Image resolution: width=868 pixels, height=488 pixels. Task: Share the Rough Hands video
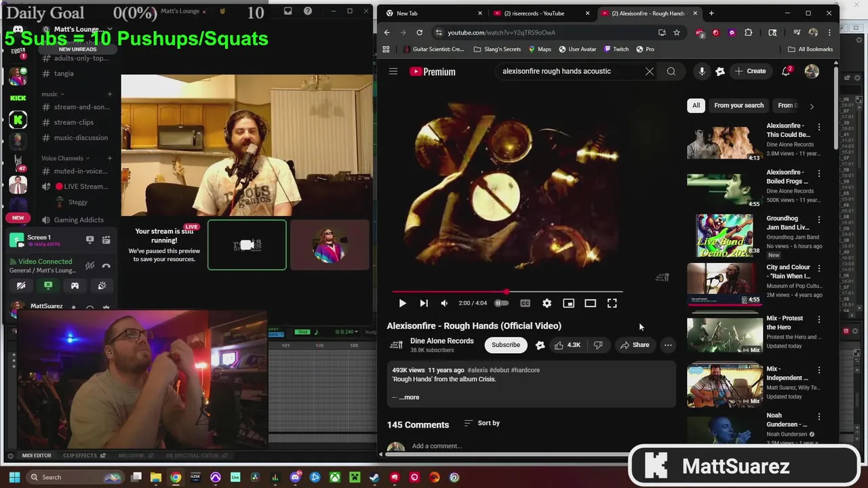pos(634,345)
